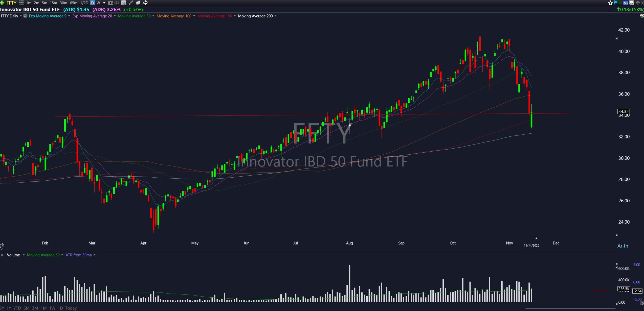Viewport: 644px width, 311px height.
Task: Open the add indicator grid-plus icon
Action: tap(124, 3)
